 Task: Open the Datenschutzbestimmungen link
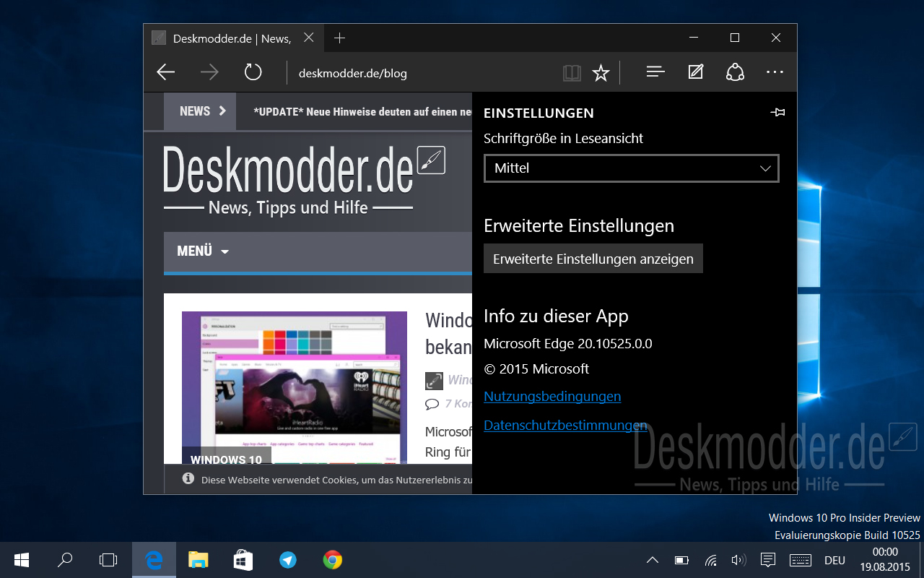(565, 426)
